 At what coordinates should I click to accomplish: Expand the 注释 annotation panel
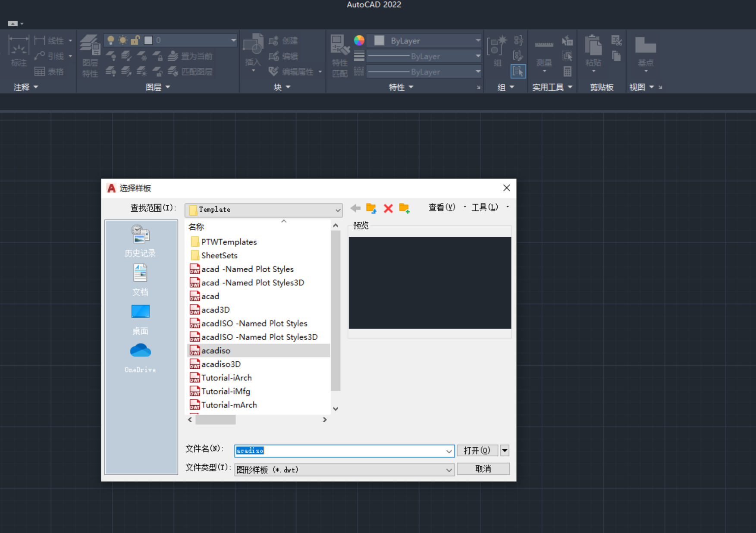pyautogui.click(x=26, y=87)
